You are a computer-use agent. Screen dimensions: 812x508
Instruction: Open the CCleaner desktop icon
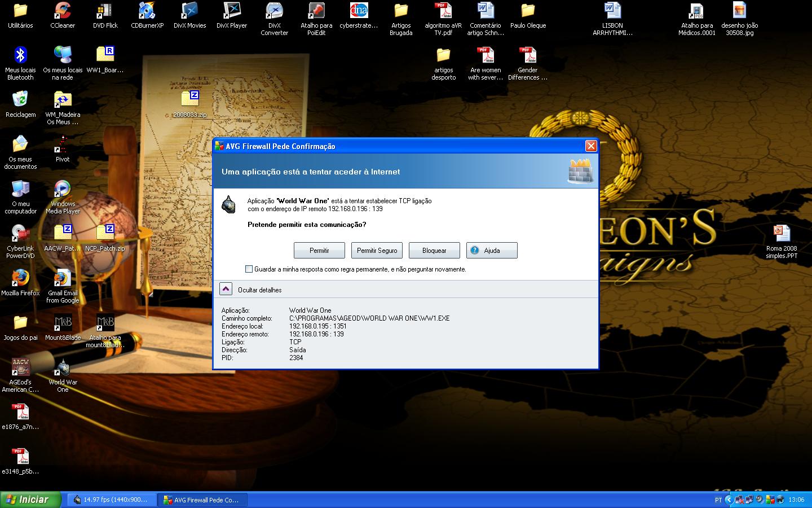(x=63, y=15)
